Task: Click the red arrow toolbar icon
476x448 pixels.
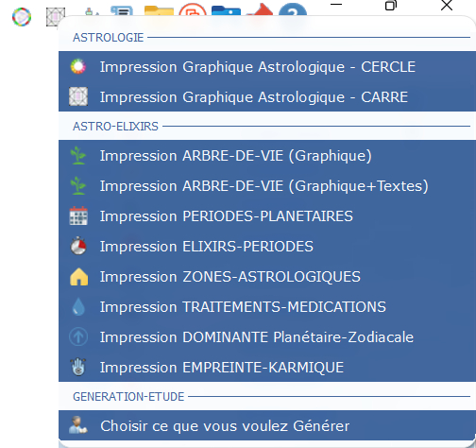Action: coord(260,9)
